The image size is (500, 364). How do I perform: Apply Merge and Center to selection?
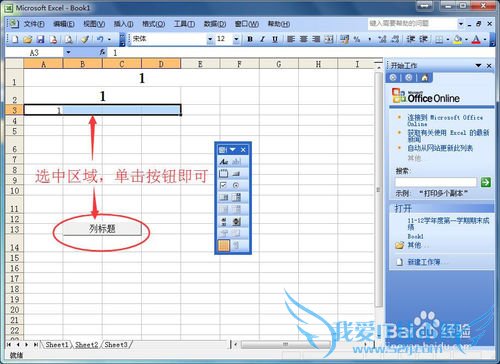[x=329, y=39]
